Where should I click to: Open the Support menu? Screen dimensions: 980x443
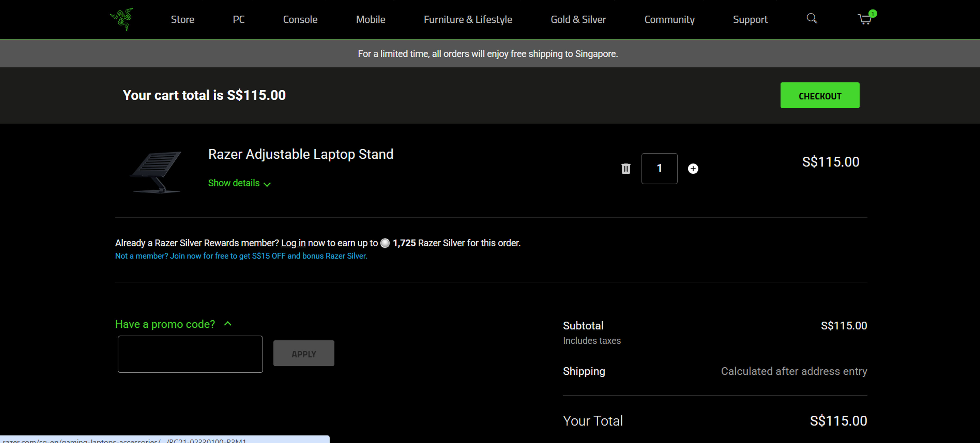tap(750, 19)
